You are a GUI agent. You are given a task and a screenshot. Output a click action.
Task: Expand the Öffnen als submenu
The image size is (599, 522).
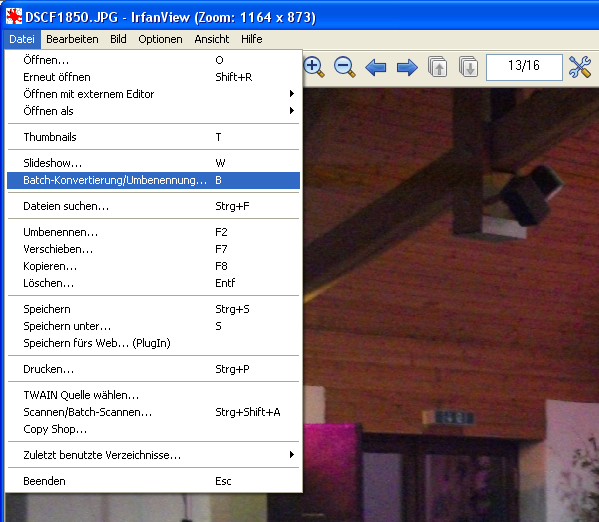point(154,111)
